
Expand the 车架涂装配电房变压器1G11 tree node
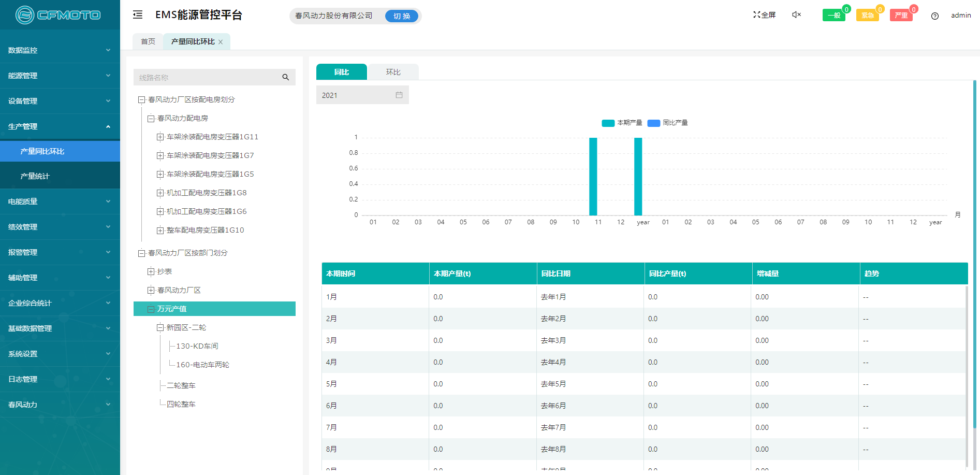(x=160, y=137)
